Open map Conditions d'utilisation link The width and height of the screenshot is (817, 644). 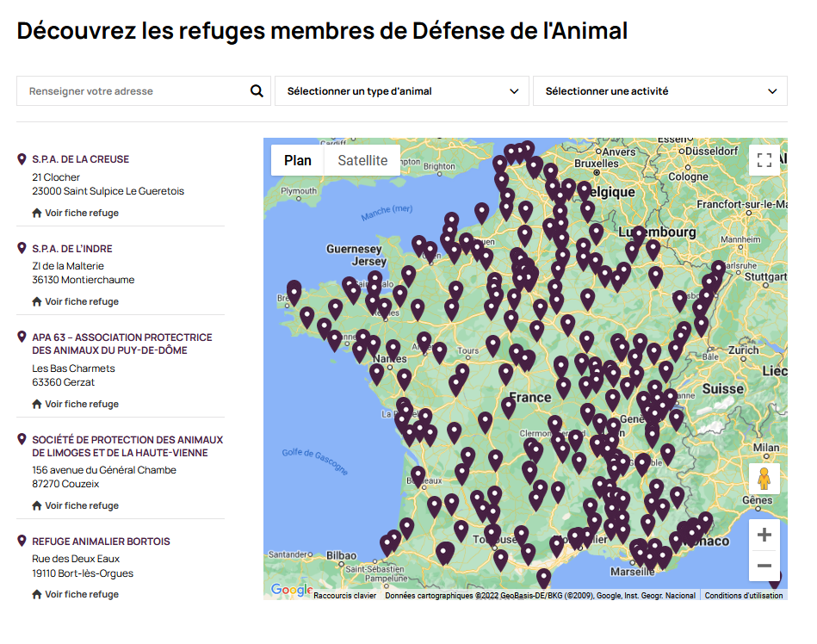click(744, 595)
